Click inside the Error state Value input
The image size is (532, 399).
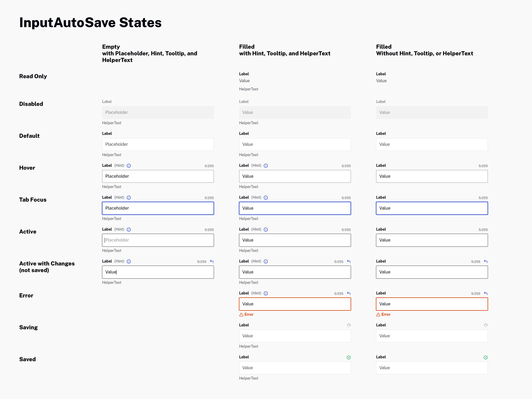295,304
